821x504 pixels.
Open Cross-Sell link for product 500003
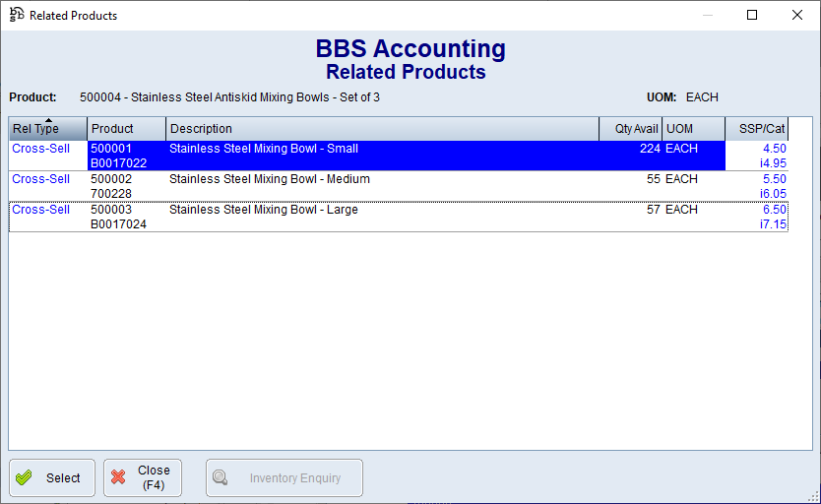40,210
